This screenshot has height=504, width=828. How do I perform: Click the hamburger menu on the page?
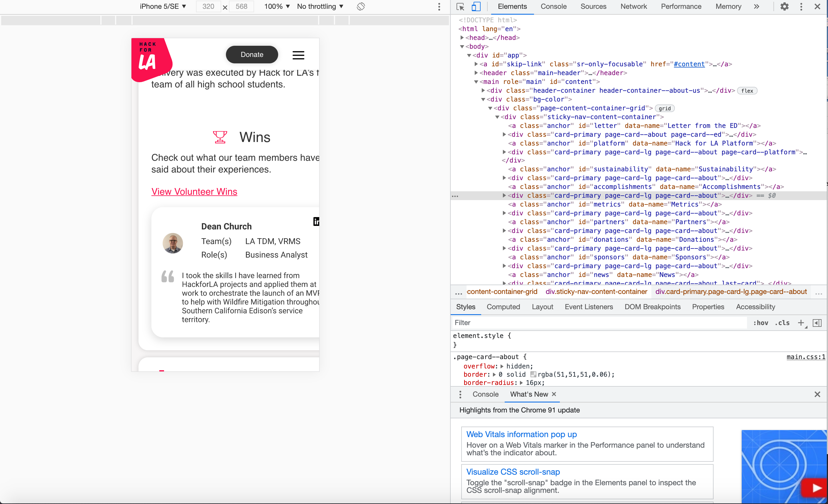(298, 55)
